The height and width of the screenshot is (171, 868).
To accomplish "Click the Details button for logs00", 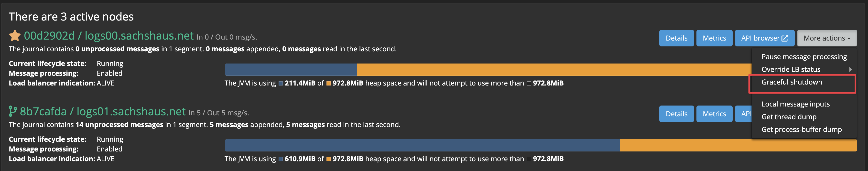I will [x=676, y=38].
